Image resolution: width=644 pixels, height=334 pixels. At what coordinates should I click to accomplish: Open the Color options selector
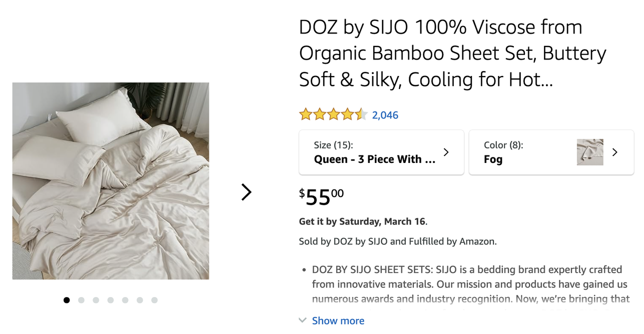click(551, 152)
